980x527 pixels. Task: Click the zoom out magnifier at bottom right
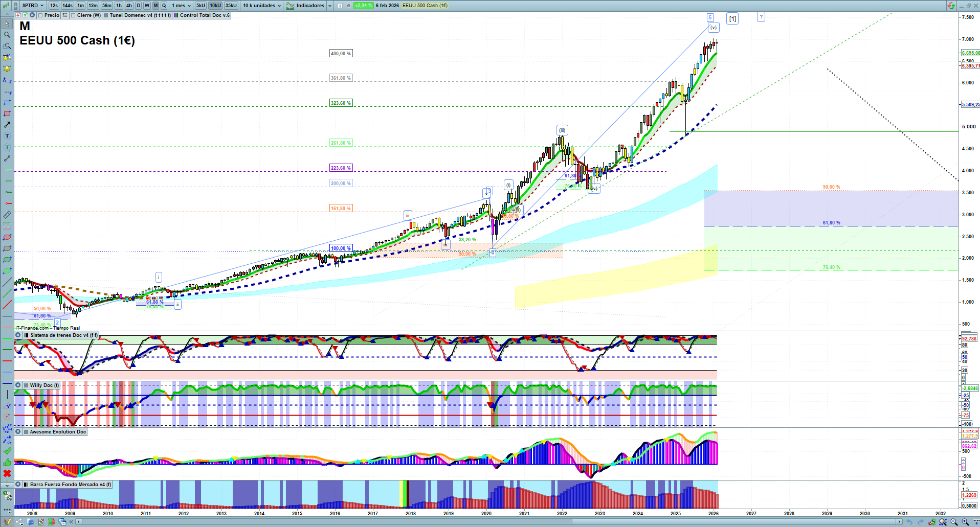[954, 522]
